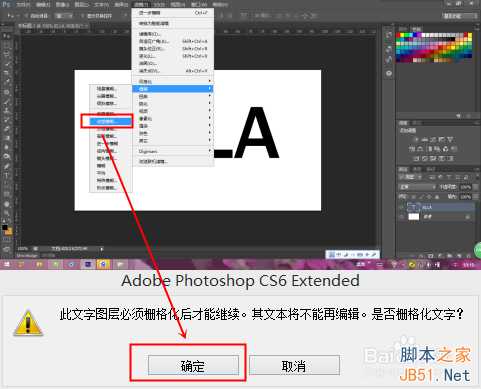Select the Dodge tool

(x=6, y=156)
